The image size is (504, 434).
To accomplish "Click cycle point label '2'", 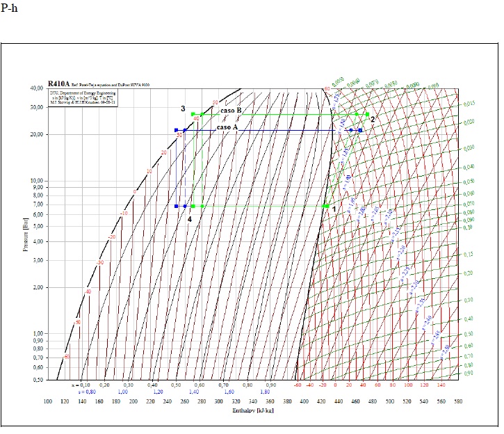I will point(373,119).
